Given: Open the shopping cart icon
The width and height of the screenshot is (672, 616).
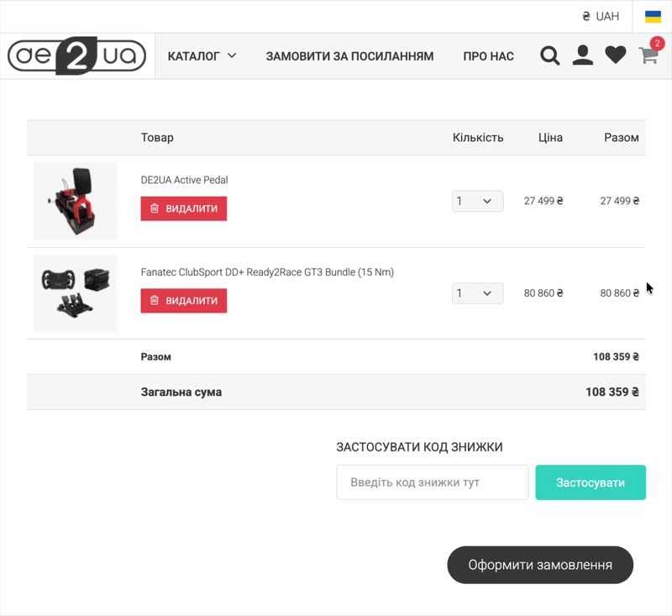Looking at the screenshot, I should tap(648, 56).
